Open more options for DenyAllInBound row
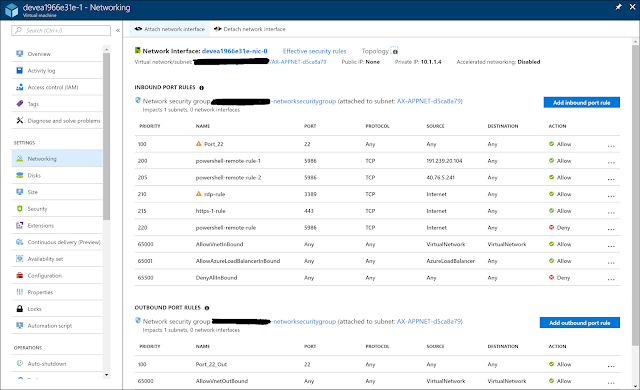The height and width of the screenshot is (390, 640). tap(611, 279)
